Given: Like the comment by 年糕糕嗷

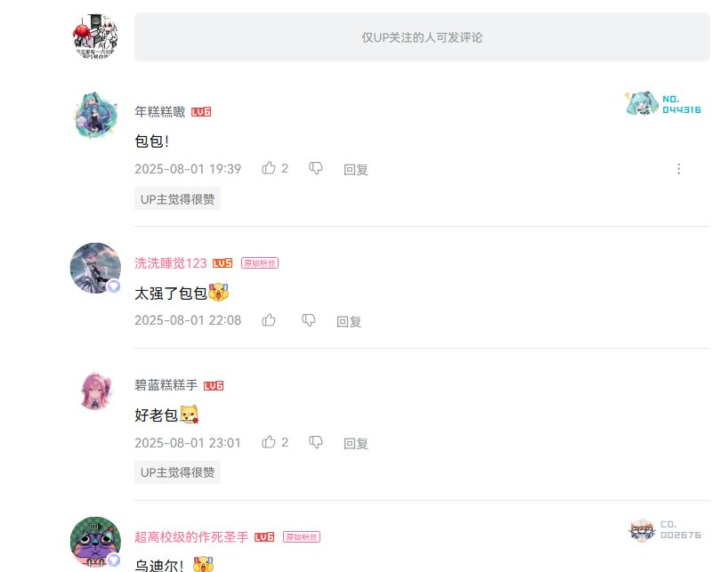Looking at the screenshot, I should [x=269, y=168].
